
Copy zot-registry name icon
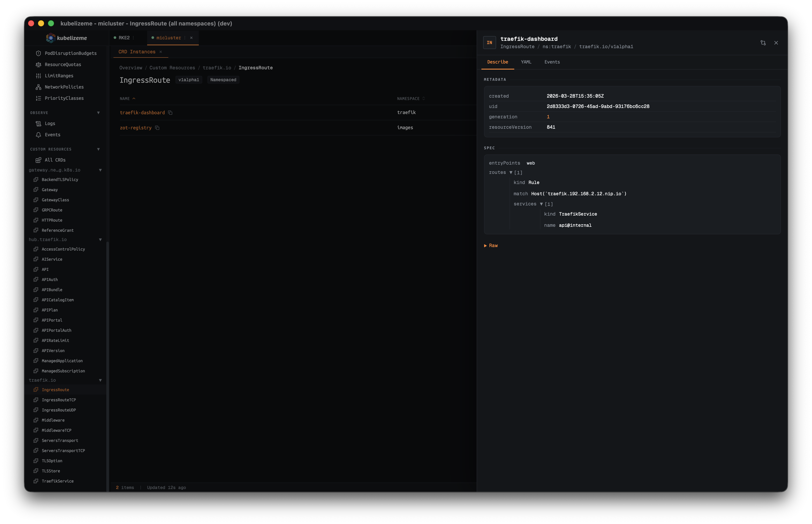pyautogui.click(x=157, y=128)
